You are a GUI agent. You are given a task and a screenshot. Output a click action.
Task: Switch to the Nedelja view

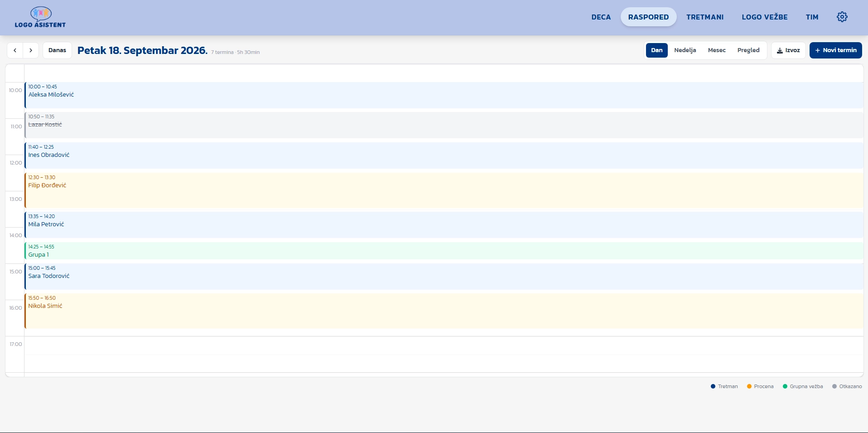pyautogui.click(x=685, y=50)
